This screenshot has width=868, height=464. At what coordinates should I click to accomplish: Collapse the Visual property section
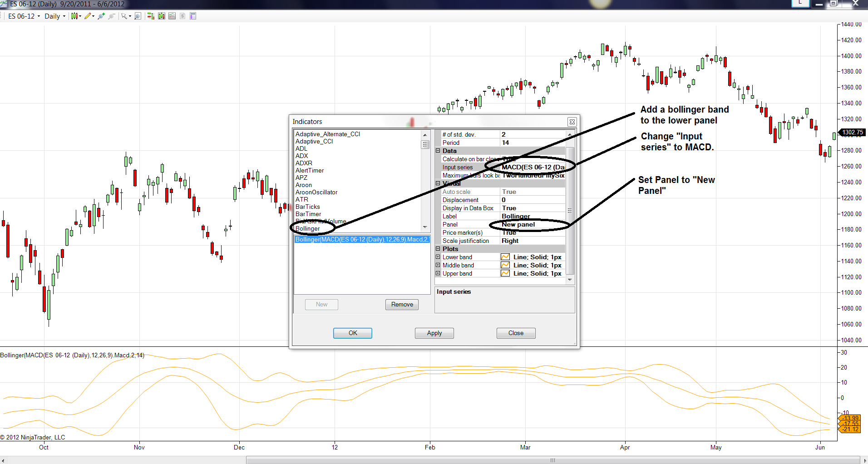point(438,183)
